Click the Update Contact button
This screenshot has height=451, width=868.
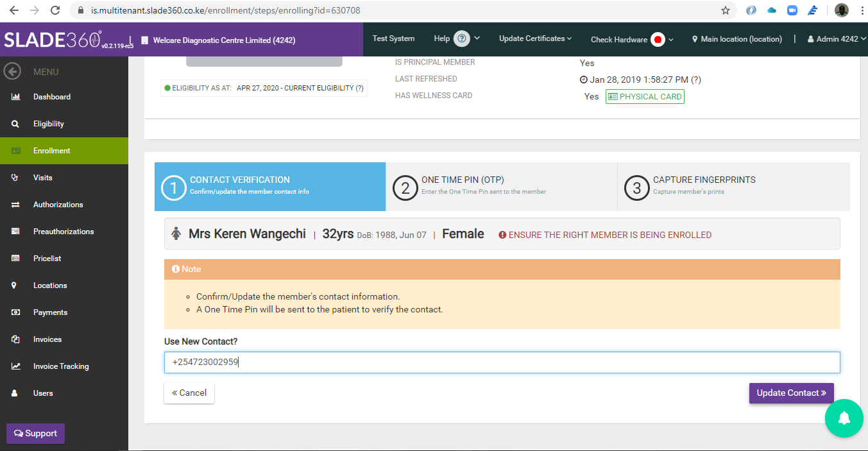(x=791, y=393)
